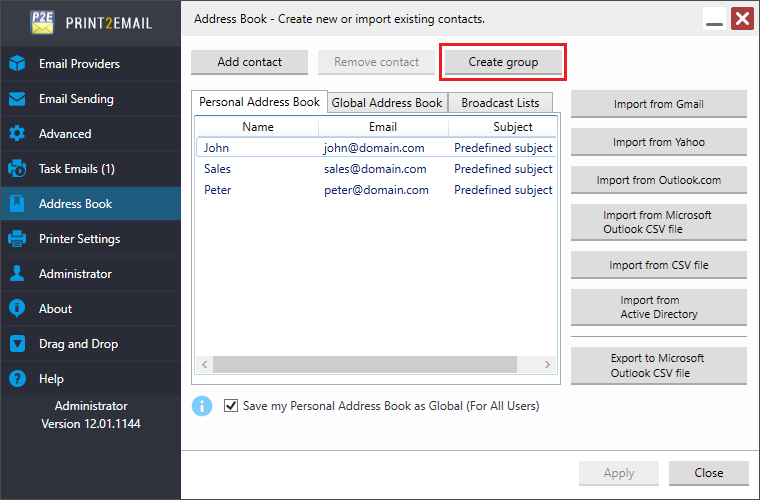Click the Create group button
The image size is (760, 500).
[503, 62]
